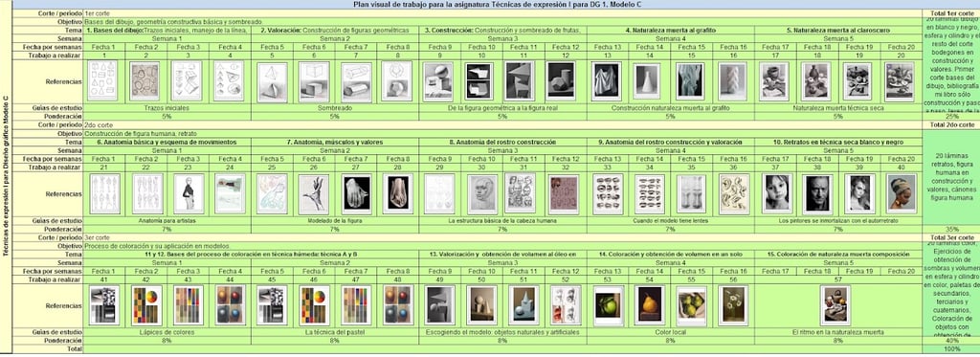
Task: Select study guide 'Color local'
Action: (x=671, y=333)
